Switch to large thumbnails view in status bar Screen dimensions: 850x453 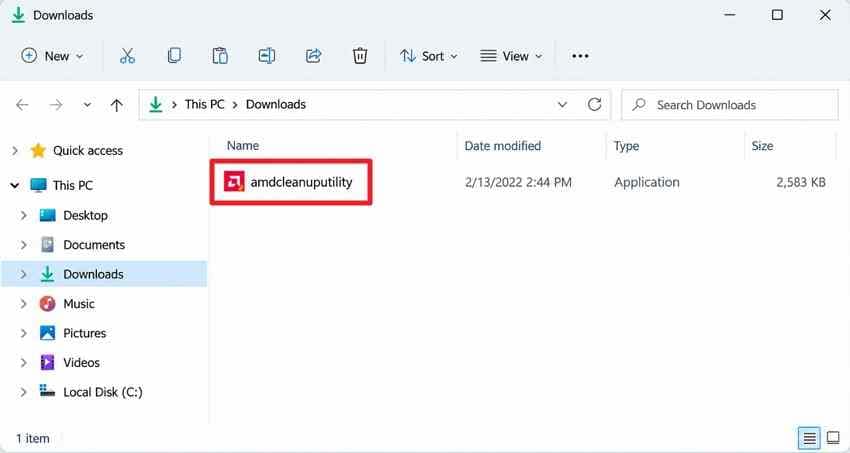[x=833, y=438]
